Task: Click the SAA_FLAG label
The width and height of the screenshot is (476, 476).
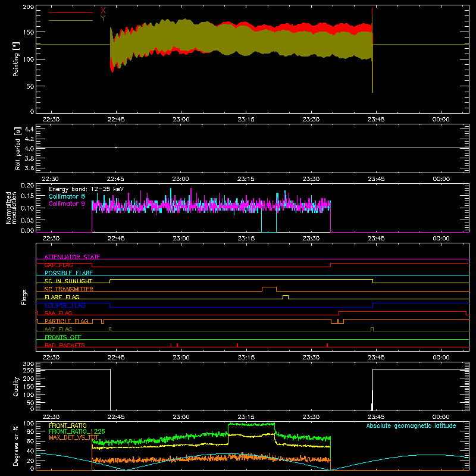Action: coord(58,313)
